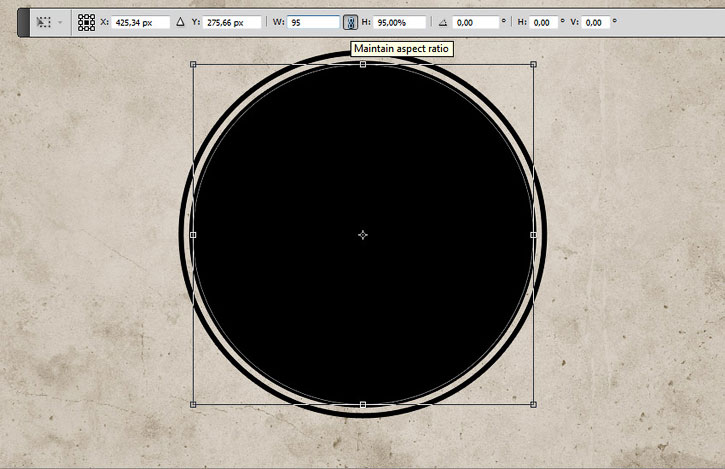Click the top-center transform handle
The image size is (725, 469).
point(363,64)
